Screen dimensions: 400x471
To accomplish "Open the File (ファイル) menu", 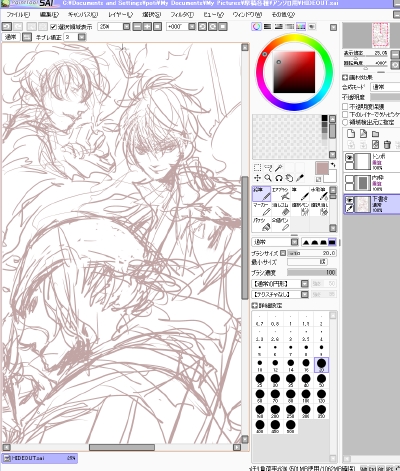I will click(18, 15).
